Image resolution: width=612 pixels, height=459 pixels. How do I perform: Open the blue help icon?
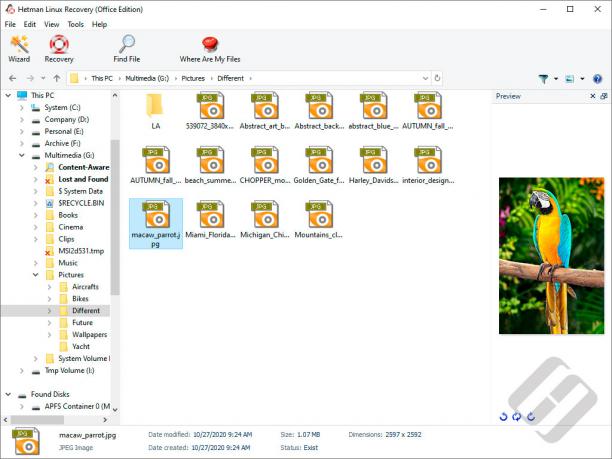[597, 79]
